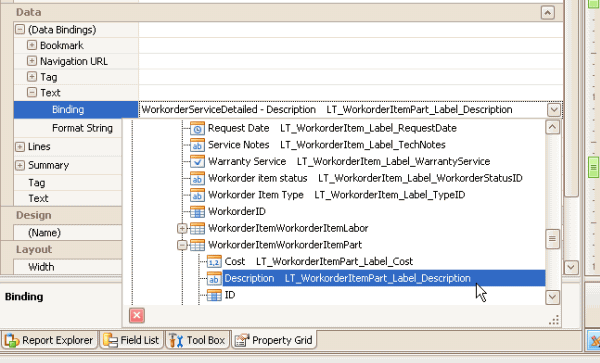Click the field tree scroll down arrow
The height and width of the screenshot is (363, 600).
click(x=552, y=297)
